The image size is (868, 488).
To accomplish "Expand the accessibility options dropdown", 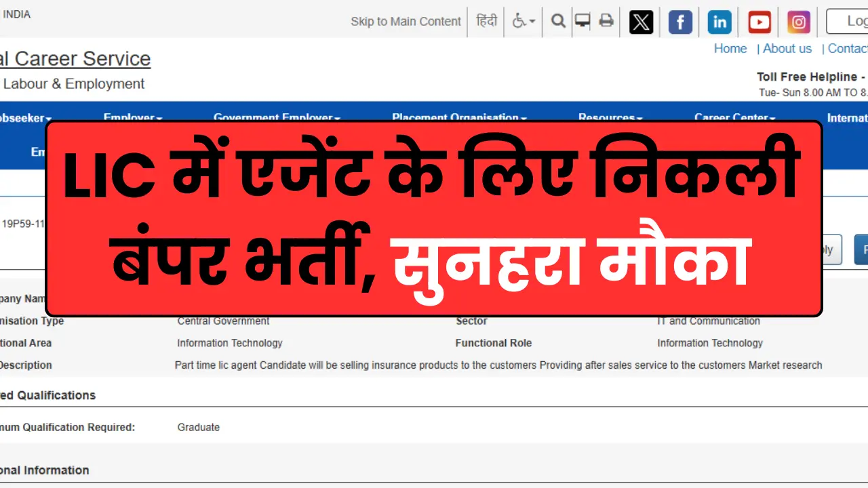I will coord(524,22).
